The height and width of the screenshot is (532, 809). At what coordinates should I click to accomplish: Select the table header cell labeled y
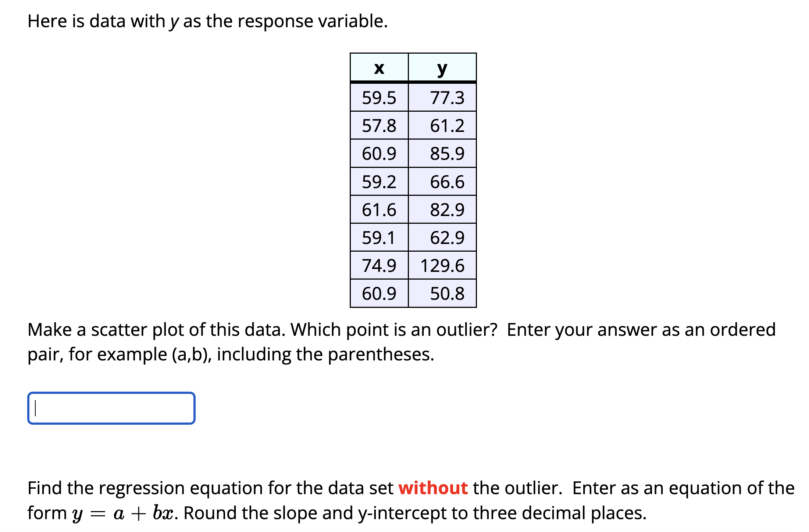441,70
